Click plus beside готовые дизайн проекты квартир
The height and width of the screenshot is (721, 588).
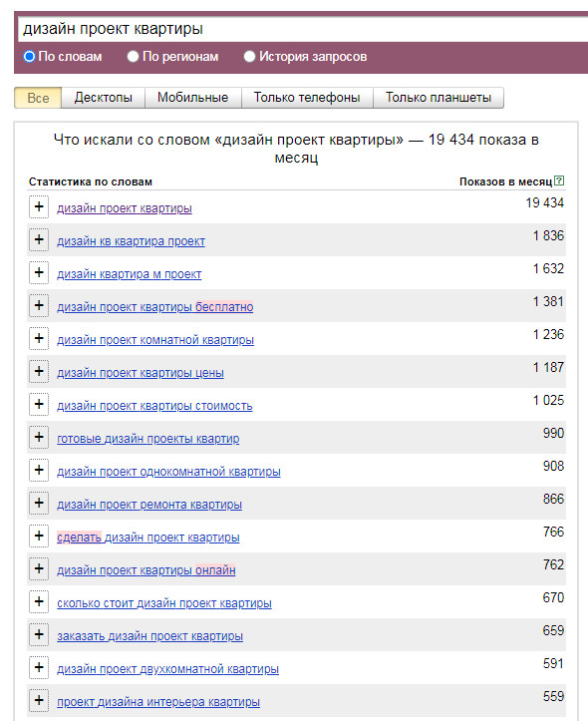(39, 437)
